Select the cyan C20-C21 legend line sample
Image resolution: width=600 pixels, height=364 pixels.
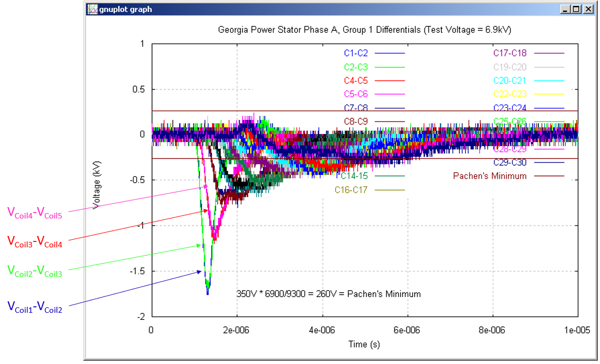(x=550, y=80)
